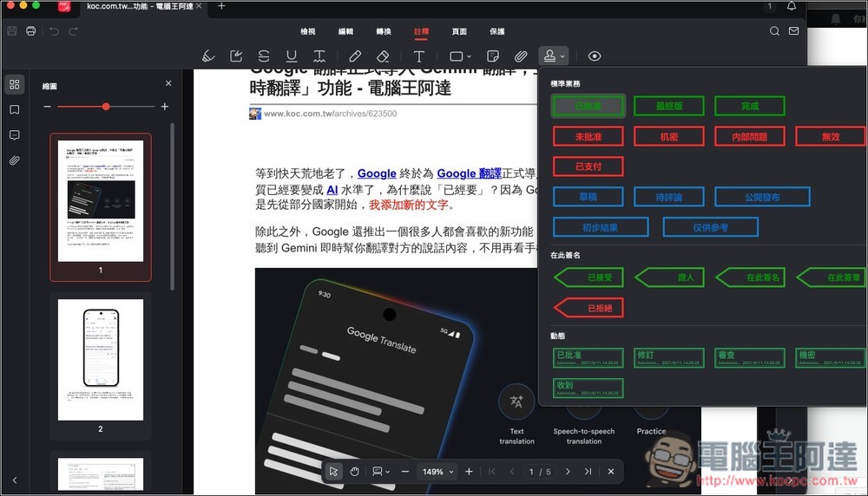This screenshot has width=868, height=496.
Task: Open page display mode dropdown in bottom bar
Action: [x=381, y=472]
